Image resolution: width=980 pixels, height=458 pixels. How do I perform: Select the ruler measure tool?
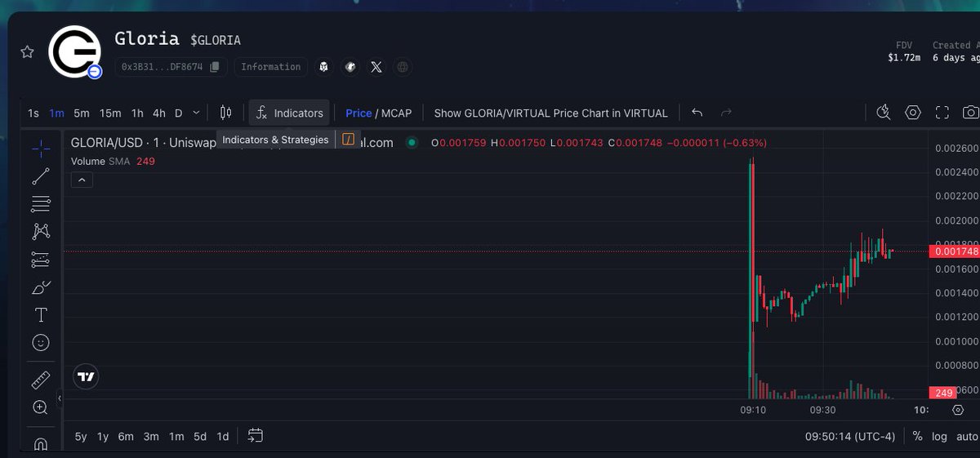tap(41, 380)
